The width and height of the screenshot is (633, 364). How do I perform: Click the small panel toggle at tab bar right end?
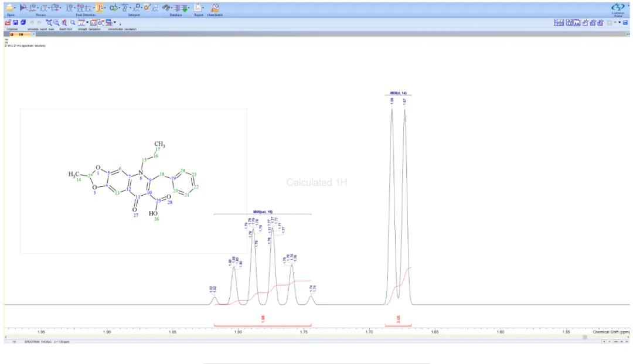pos(628,34)
